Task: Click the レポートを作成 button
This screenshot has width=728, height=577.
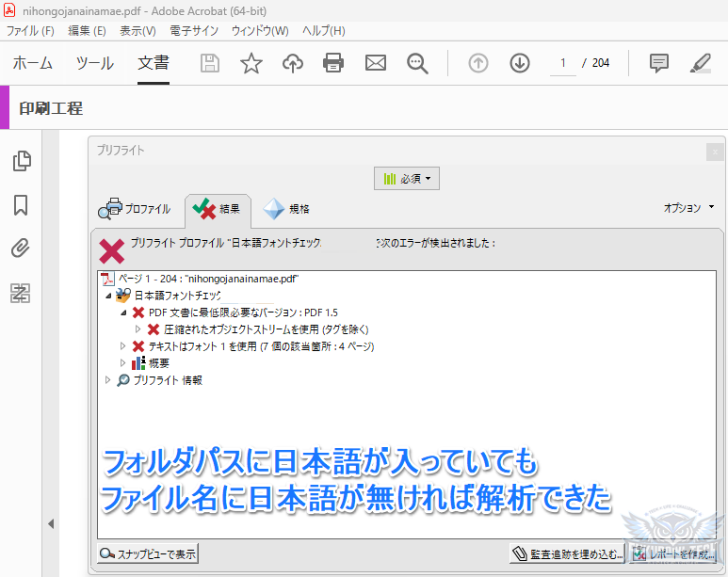Action: click(673, 553)
